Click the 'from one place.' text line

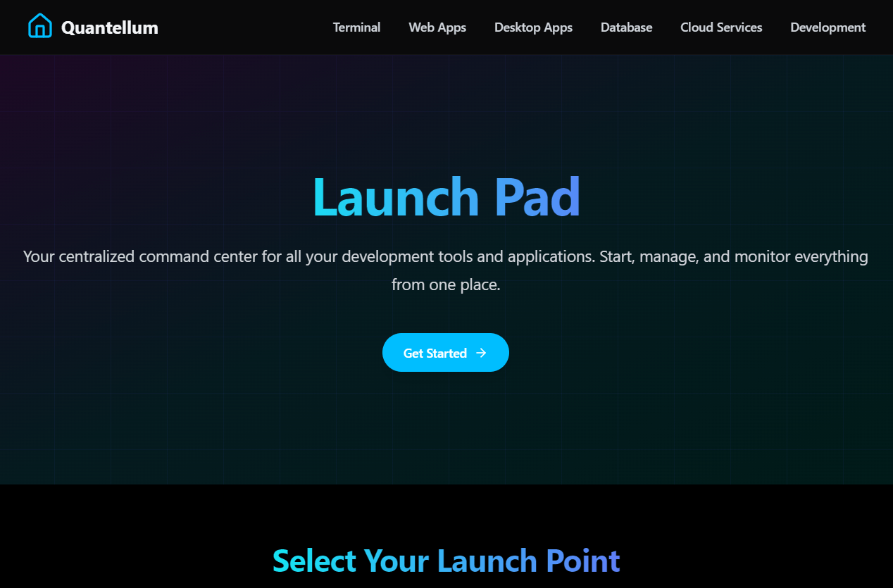point(446,285)
